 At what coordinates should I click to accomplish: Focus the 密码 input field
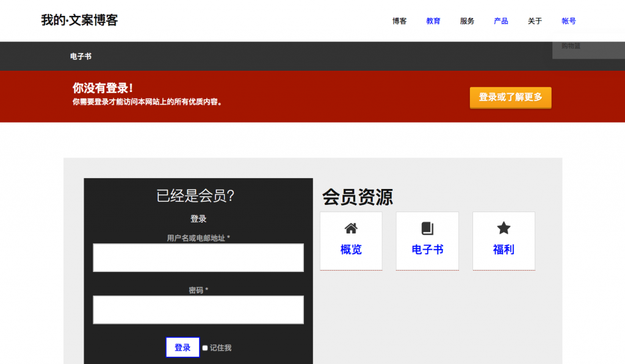point(198,310)
